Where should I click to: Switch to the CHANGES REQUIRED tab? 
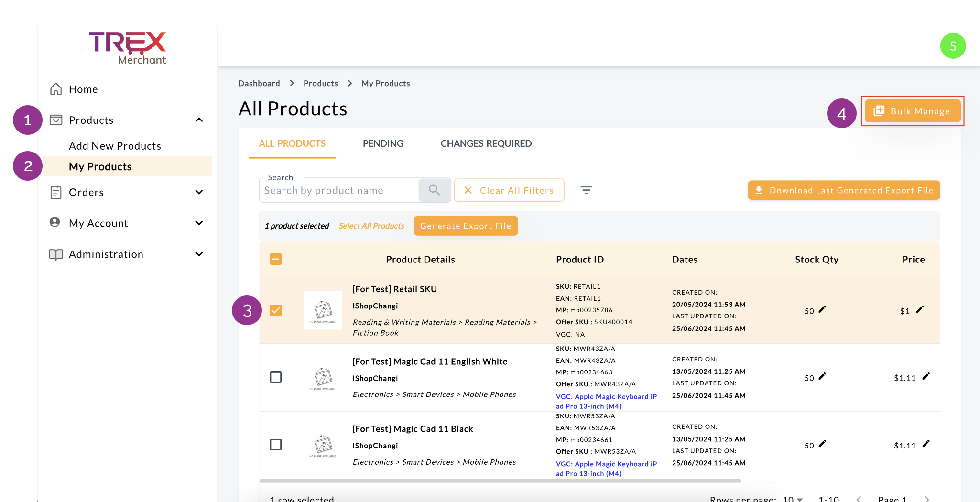(486, 143)
